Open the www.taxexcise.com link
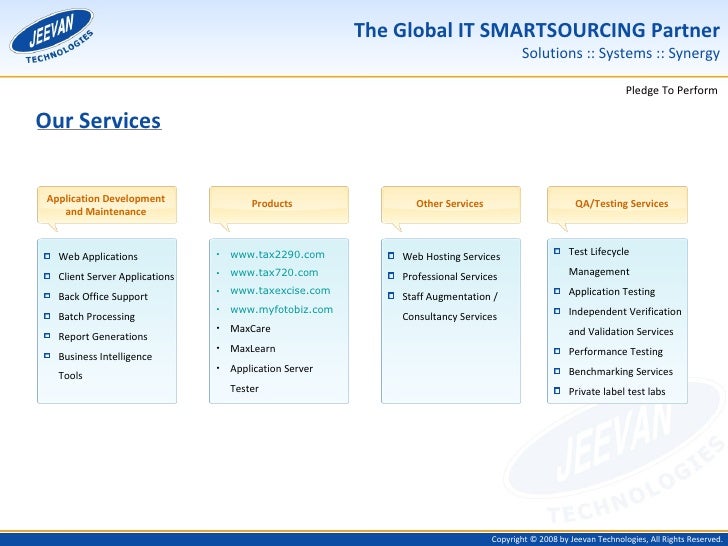 (280, 291)
